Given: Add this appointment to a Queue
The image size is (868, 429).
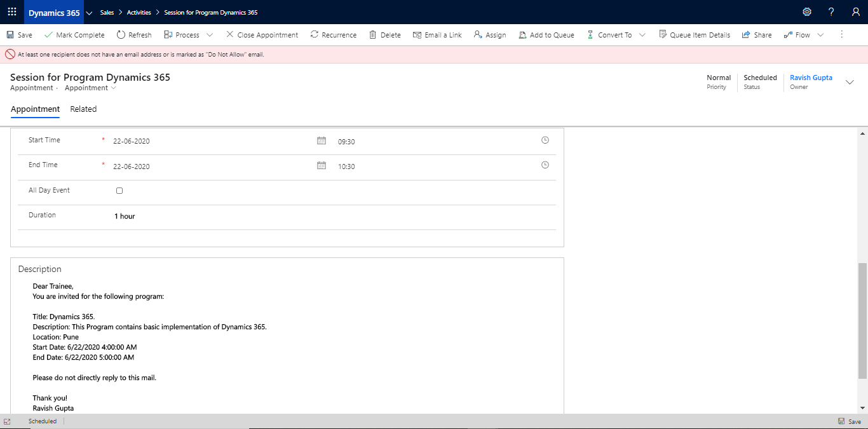Looking at the screenshot, I should [x=546, y=34].
